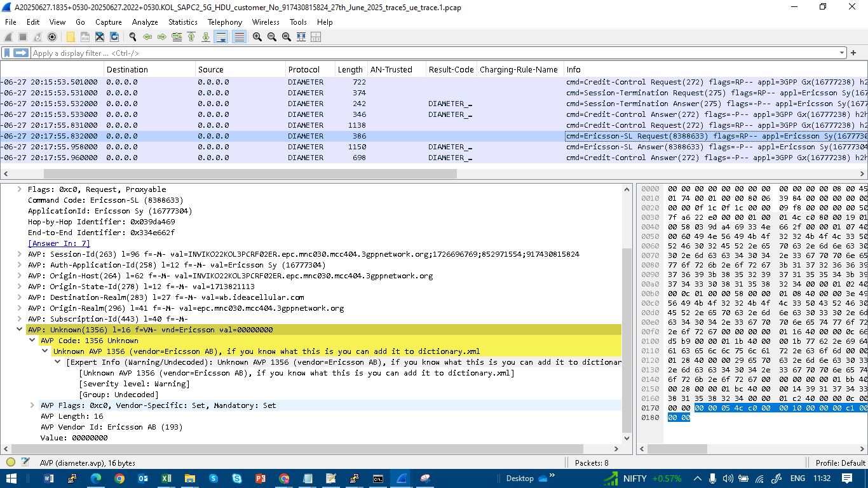Click the open capture file folder icon
868x488 pixels.
click(70, 37)
